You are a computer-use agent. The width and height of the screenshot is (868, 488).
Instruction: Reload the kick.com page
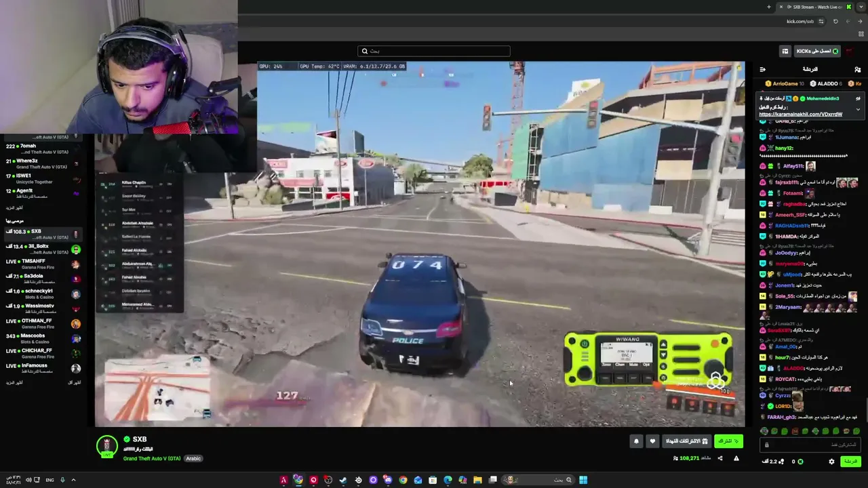click(835, 21)
